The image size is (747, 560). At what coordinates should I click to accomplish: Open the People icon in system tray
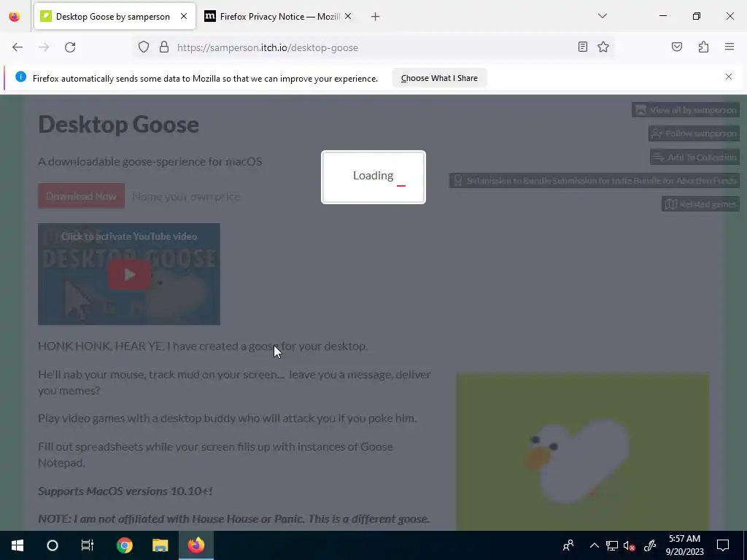click(x=568, y=545)
